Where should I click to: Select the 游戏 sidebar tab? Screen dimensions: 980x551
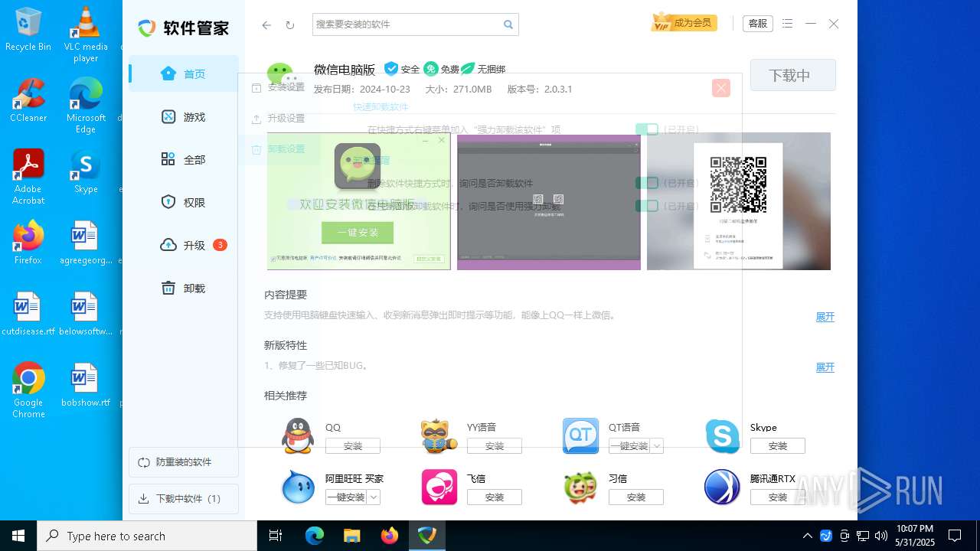184,117
